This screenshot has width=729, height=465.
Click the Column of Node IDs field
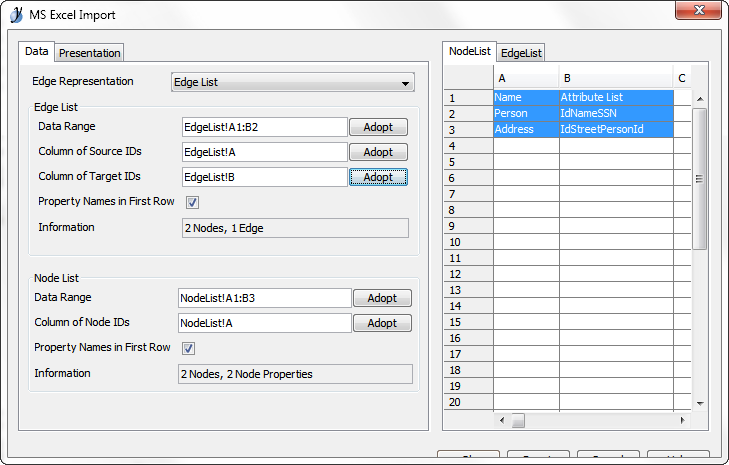tap(264, 323)
